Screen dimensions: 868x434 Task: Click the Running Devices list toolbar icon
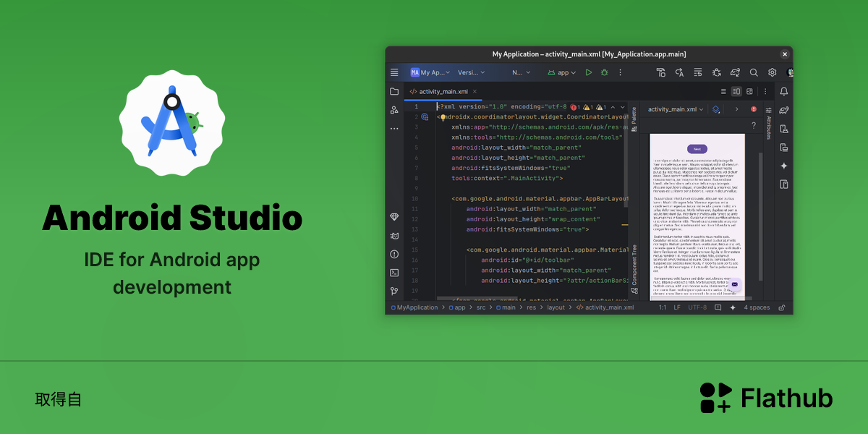point(698,72)
